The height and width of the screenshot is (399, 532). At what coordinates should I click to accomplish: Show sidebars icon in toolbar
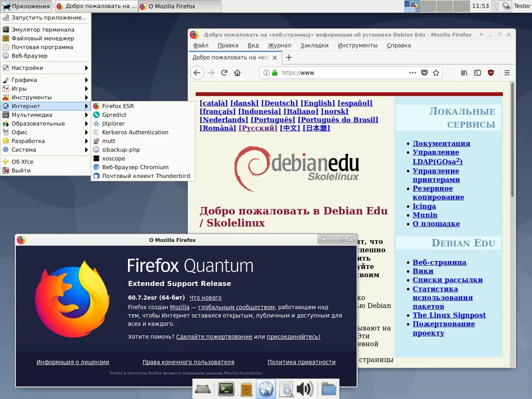478,73
